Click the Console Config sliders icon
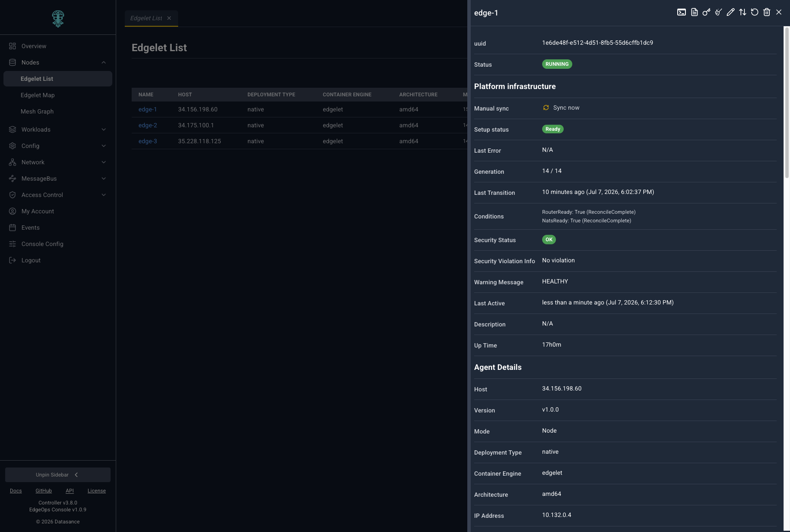The height and width of the screenshot is (532, 790). pyautogui.click(x=12, y=244)
